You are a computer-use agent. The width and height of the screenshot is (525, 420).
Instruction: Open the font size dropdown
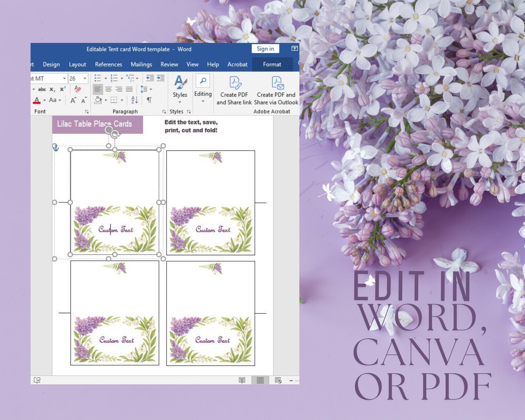click(x=85, y=78)
